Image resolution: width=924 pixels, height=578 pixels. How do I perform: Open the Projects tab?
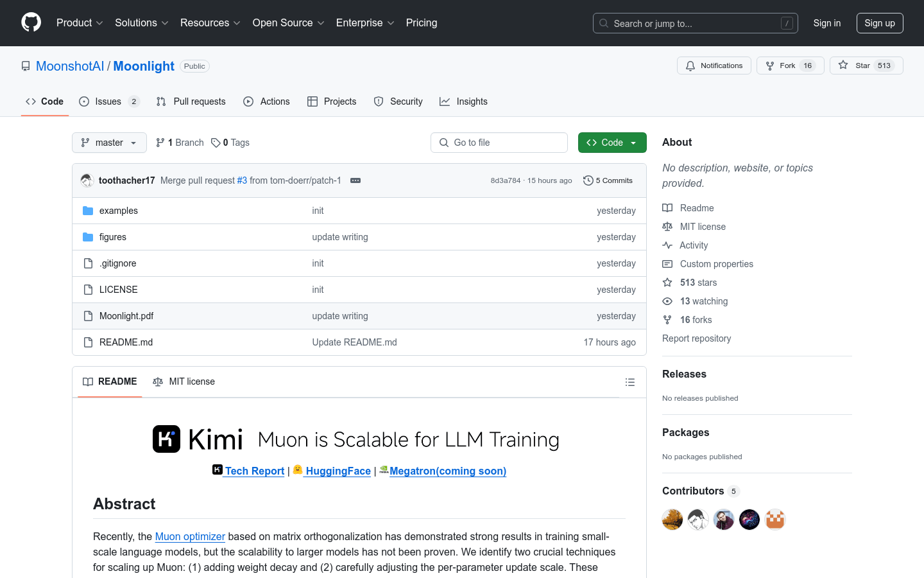click(332, 101)
